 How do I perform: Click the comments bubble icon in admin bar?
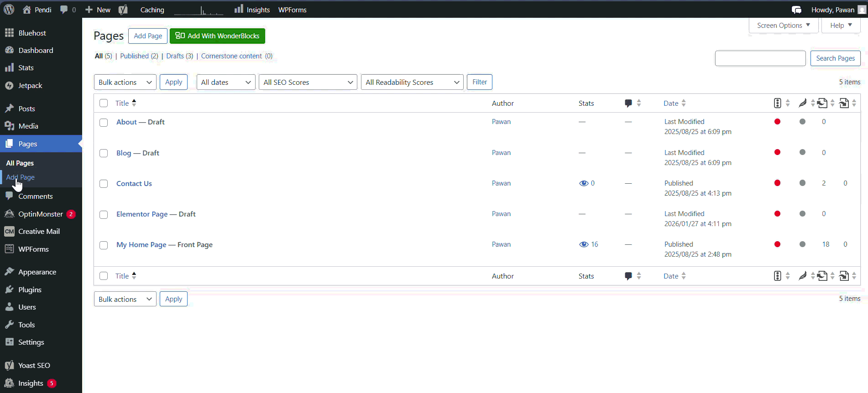point(64,10)
